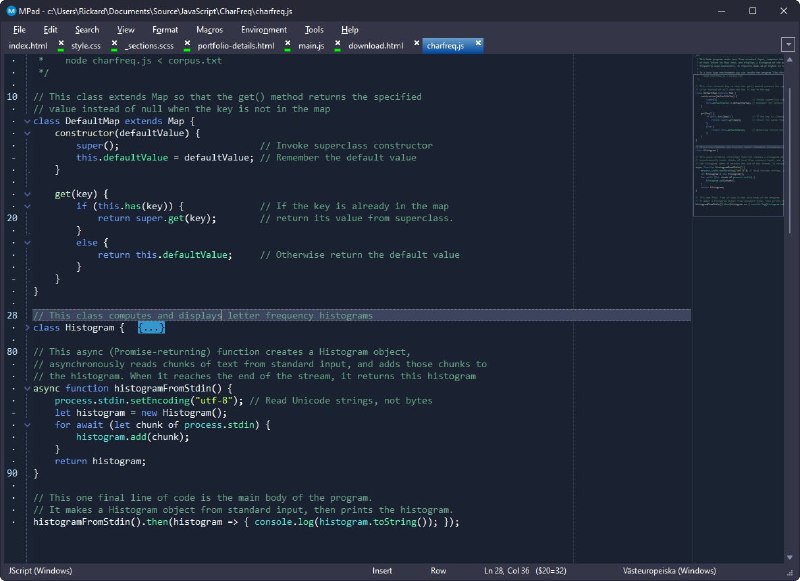Collapse the histogramFromStdin function fold
This screenshot has height=581, width=800.
tap(28, 388)
